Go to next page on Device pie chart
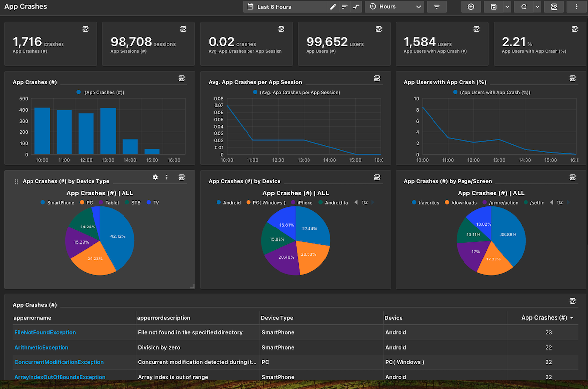The image size is (588, 389). (372, 202)
